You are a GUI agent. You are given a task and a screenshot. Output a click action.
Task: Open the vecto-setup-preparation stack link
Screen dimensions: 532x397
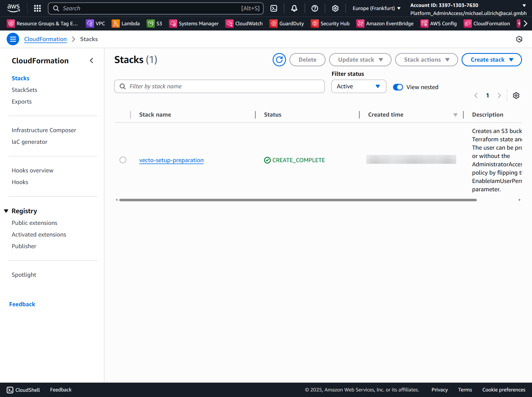[171, 160]
